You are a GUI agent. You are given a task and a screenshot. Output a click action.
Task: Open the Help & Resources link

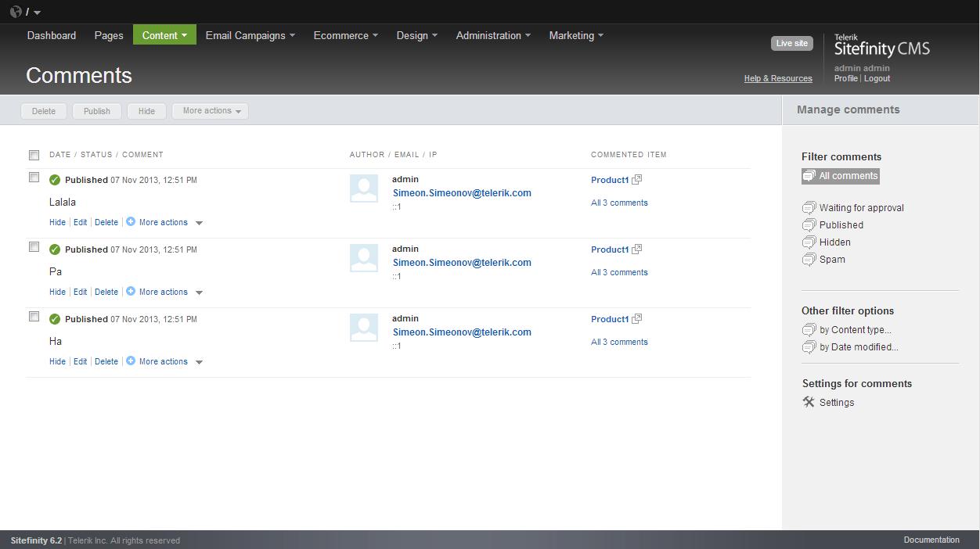(777, 78)
